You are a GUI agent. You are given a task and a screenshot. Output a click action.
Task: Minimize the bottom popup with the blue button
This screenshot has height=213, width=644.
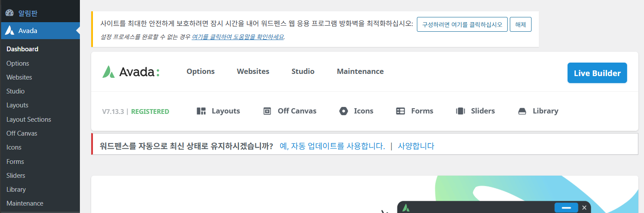566,208
